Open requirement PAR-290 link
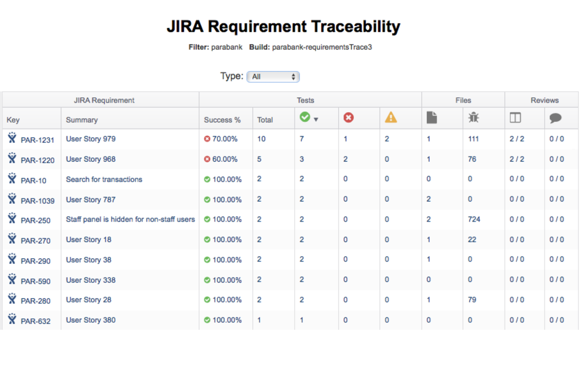The image size is (580, 392). (36, 261)
